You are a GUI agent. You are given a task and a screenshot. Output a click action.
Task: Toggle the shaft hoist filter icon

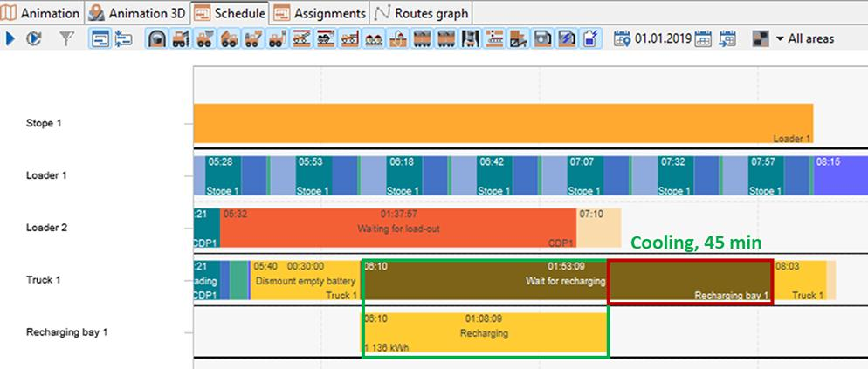(x=471, y=38)
